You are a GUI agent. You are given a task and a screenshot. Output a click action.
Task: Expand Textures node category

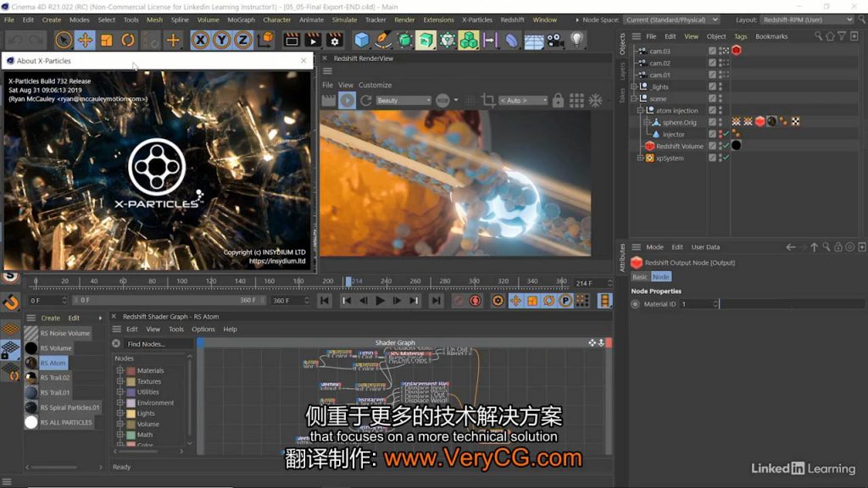click(x=120, y=381)
